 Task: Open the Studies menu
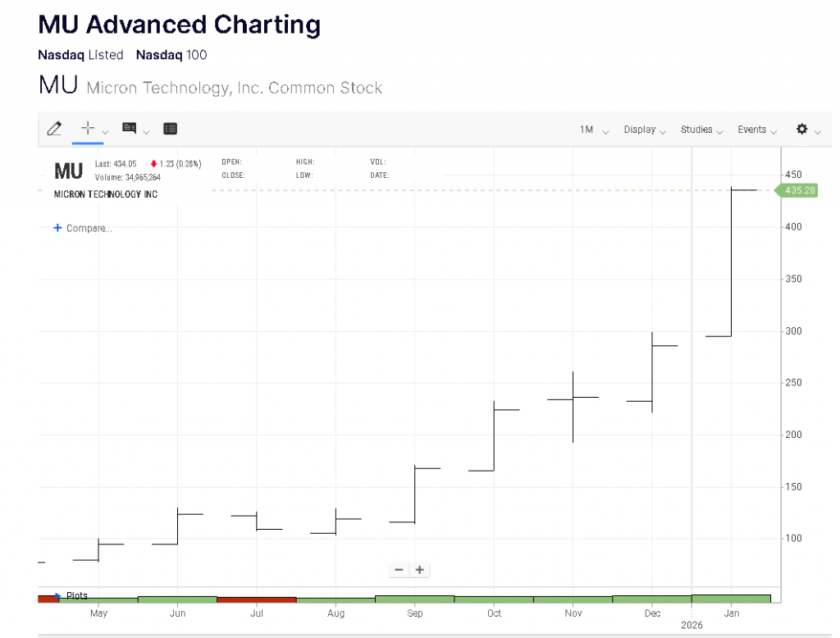click(x=701, y=130)
